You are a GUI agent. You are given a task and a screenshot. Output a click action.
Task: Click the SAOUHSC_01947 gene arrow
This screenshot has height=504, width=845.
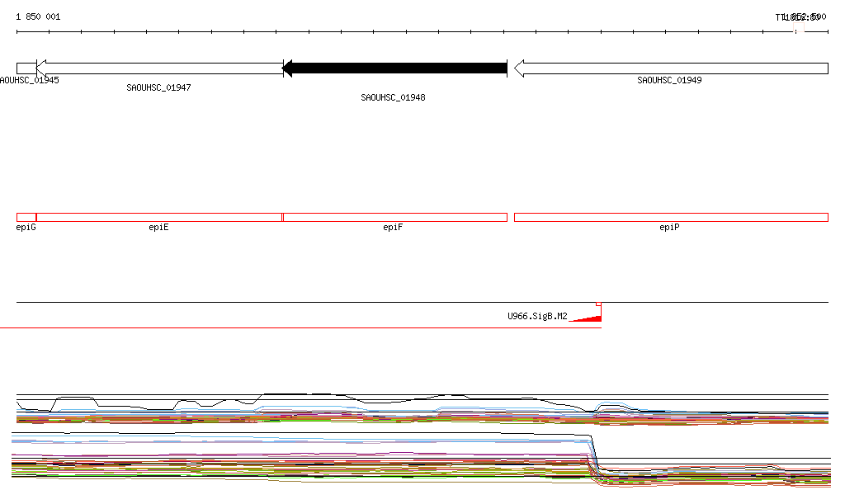159,68
